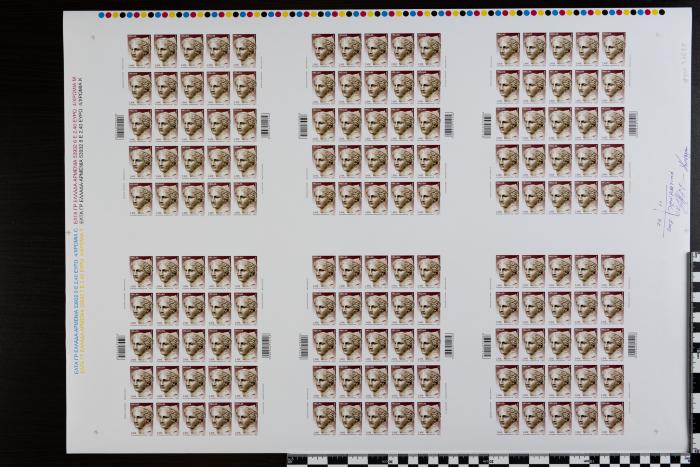Image resolution: width=700 pixels, height=467 pixels.
Task: Click the yellow printer text line in left margin
Action: pos(81,300)
